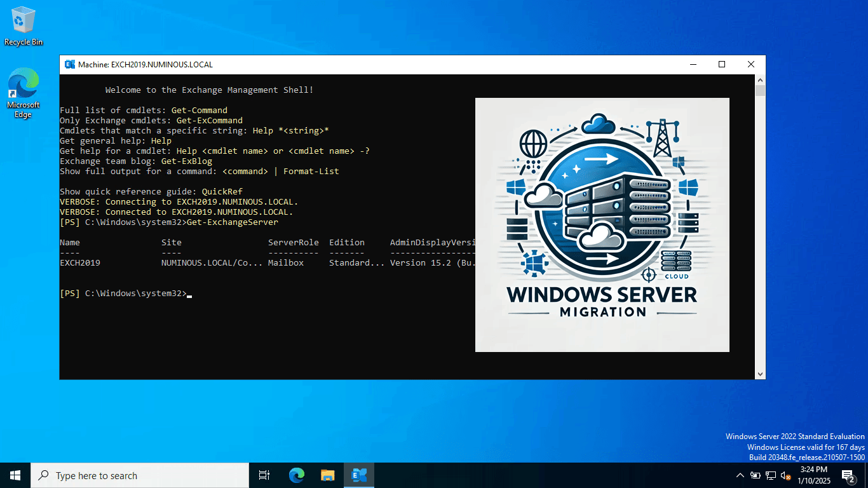Click the current PS prompt line
The image size is (868, 488).
(126, 294)
